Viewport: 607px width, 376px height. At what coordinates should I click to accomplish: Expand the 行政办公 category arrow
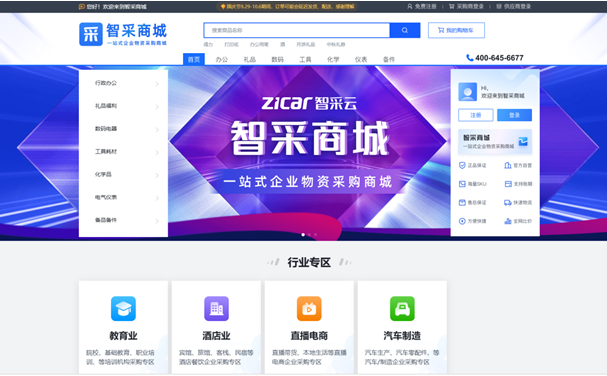(157, 84)
